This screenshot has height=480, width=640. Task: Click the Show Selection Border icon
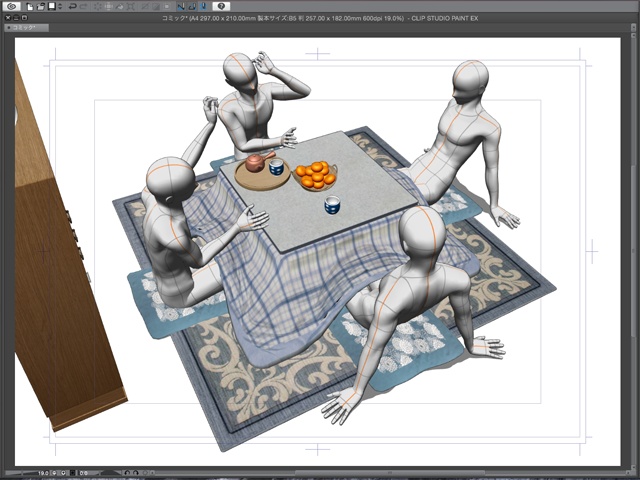point(167,7)
